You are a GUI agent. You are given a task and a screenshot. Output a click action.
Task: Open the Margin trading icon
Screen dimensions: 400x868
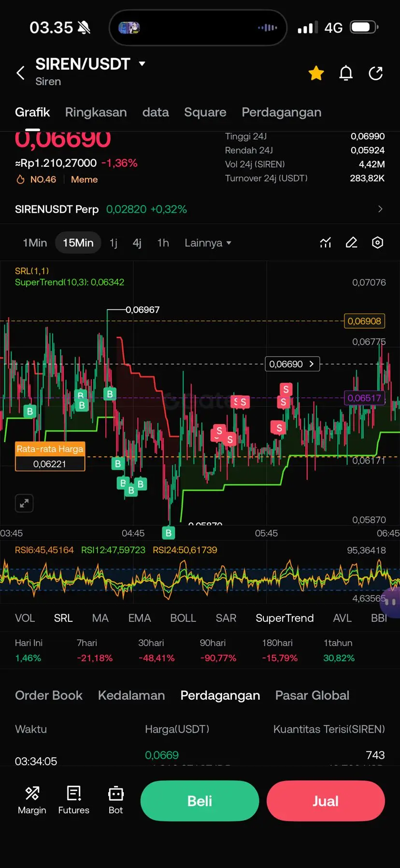tap(32, 800)
